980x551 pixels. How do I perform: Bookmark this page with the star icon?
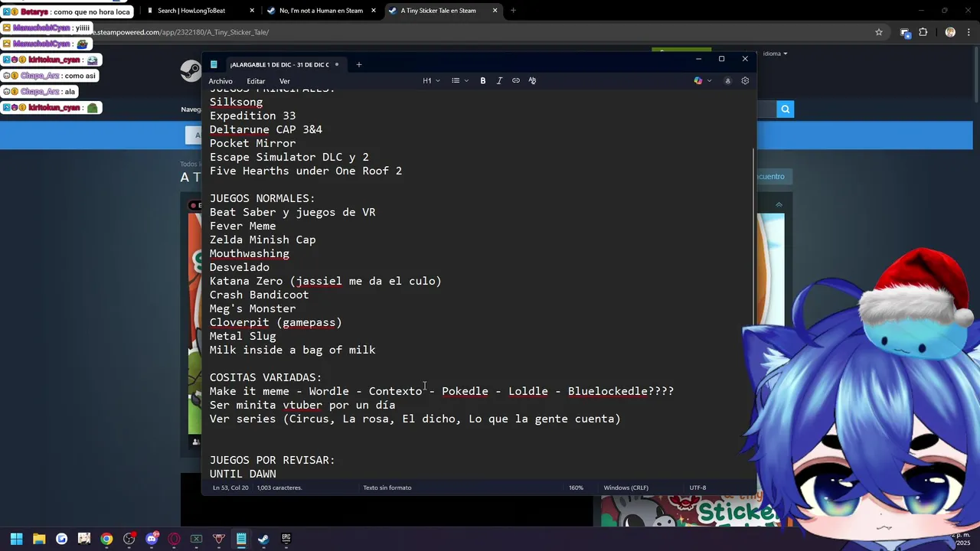pos(879,32)
